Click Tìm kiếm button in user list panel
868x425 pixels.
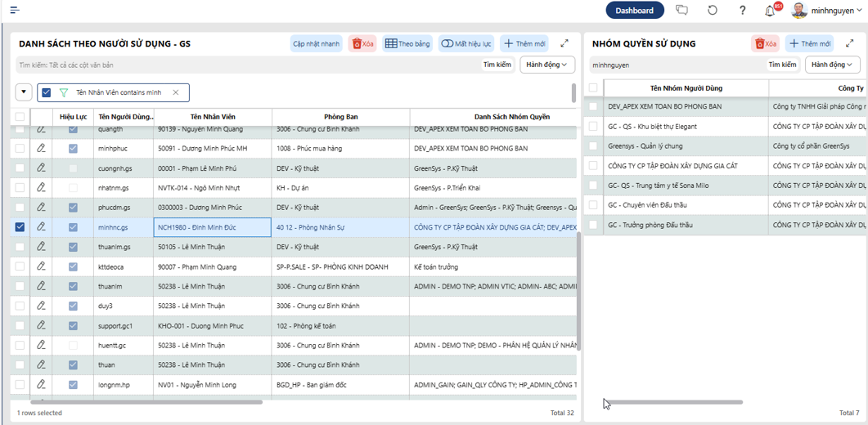(x=497, y=65)
